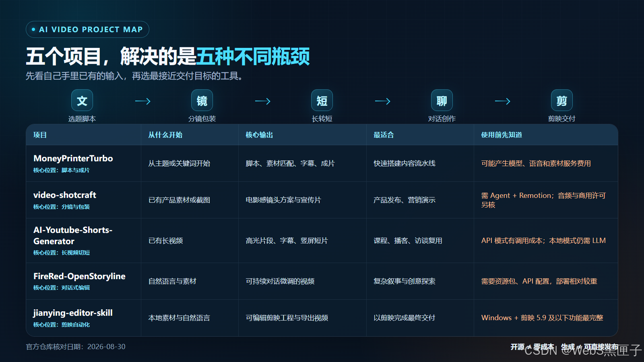Select the jianying-editor-skill project name
Screen dimensions: 644x362
pyautogui.click(x=73, y=313)
